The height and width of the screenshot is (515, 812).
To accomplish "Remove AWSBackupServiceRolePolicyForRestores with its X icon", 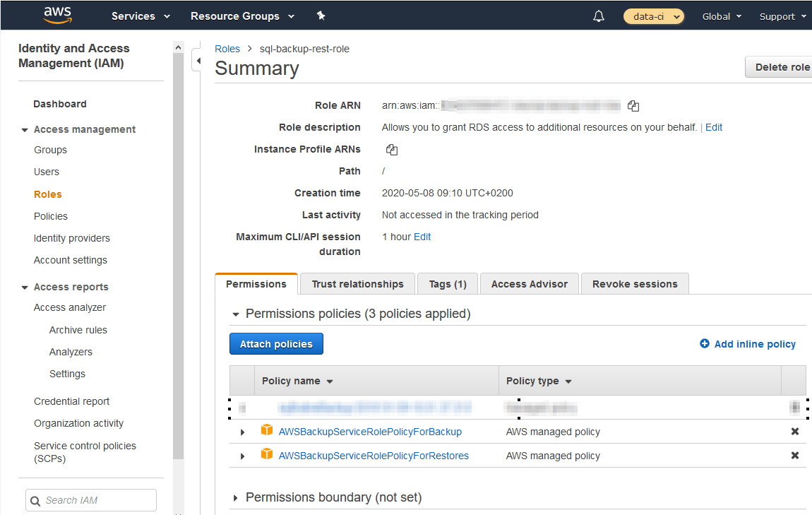I will 795,456.
